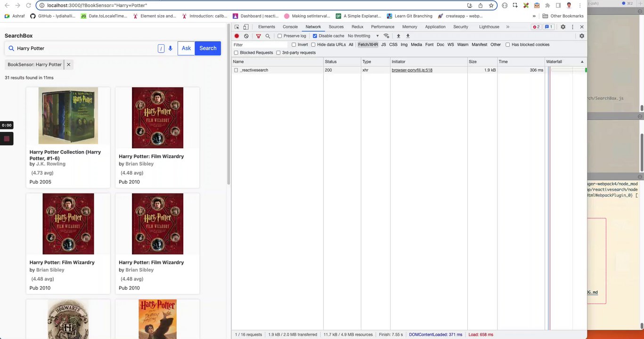
Task: Sort by Waterfall column arrow
Action: (x=582, y=62)
